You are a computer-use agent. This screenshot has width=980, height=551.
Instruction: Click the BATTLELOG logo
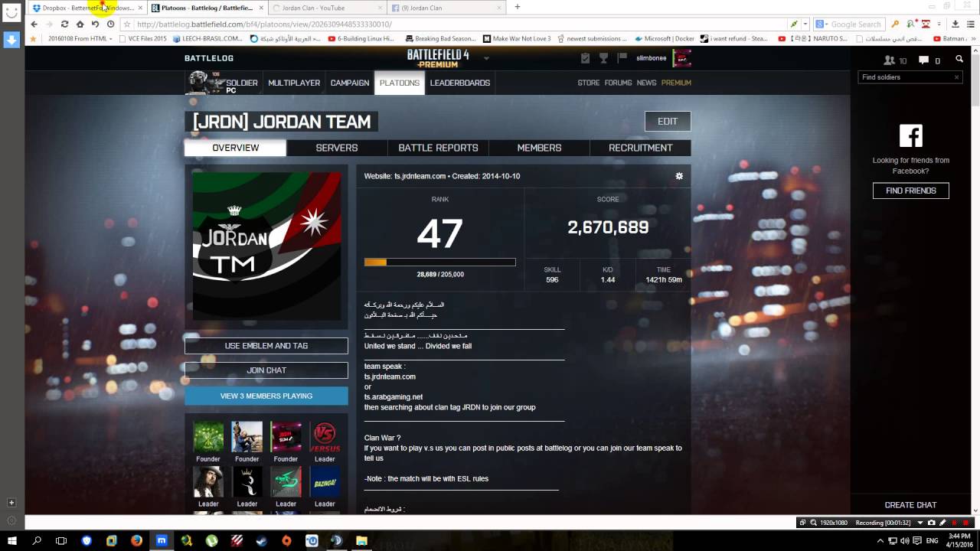pyautogui.click(x=209, y=58)
